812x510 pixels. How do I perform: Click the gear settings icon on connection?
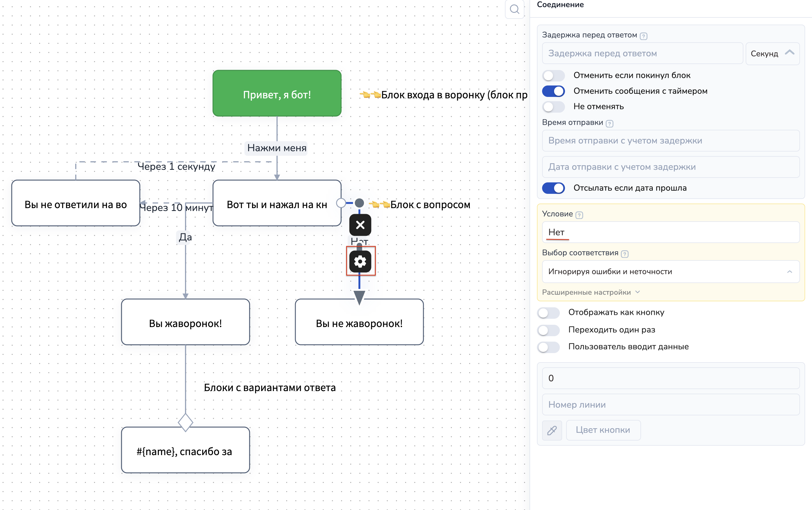[x=360, y=261]
